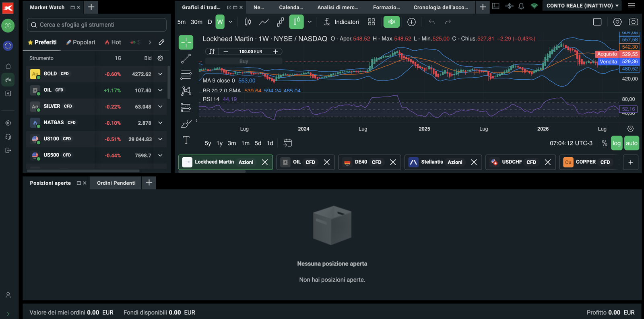Select the weekly W timeframe
The height and width of the screenshot is (319, 644).
[220, 22]
